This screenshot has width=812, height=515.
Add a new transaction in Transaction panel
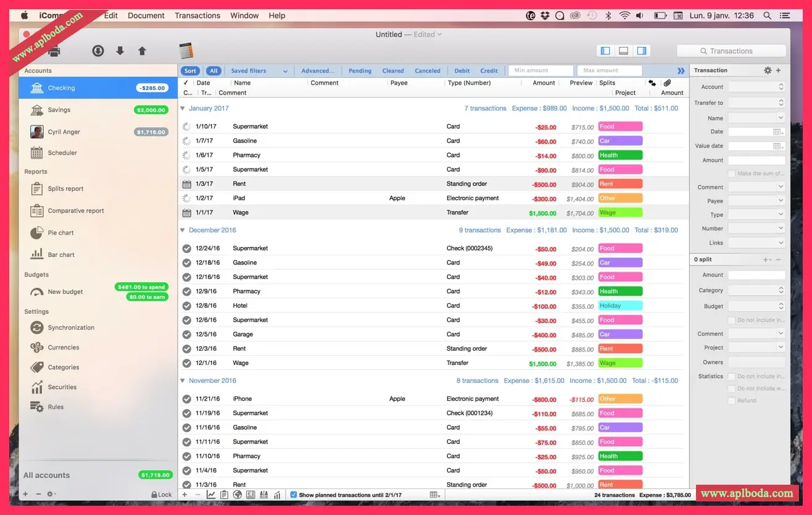tap(779, 70)
